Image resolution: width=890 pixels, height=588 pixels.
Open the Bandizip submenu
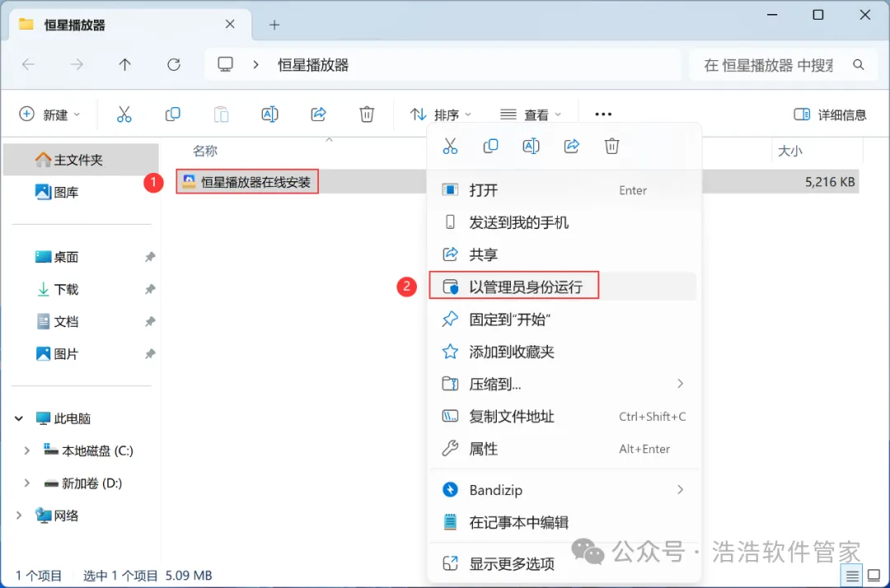[563, 489]
